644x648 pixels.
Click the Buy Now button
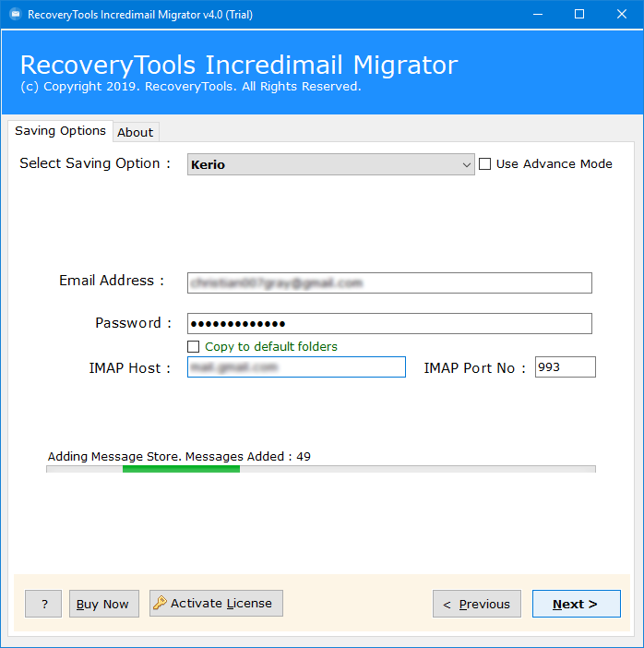(104, 604)
